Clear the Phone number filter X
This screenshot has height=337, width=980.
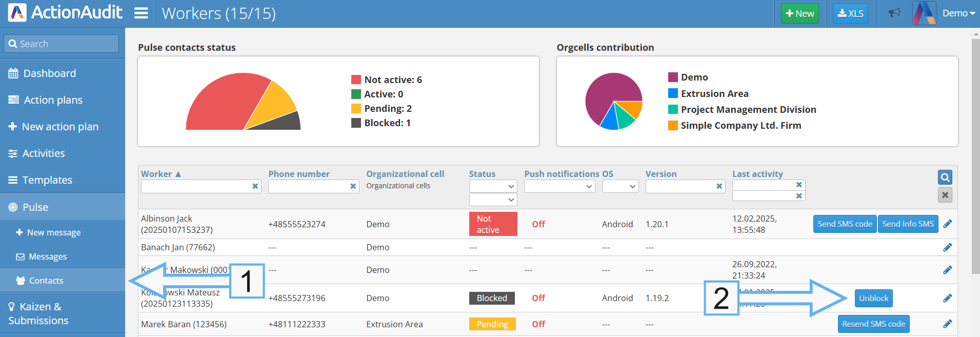pyautogui.click(x=353, y=186)
